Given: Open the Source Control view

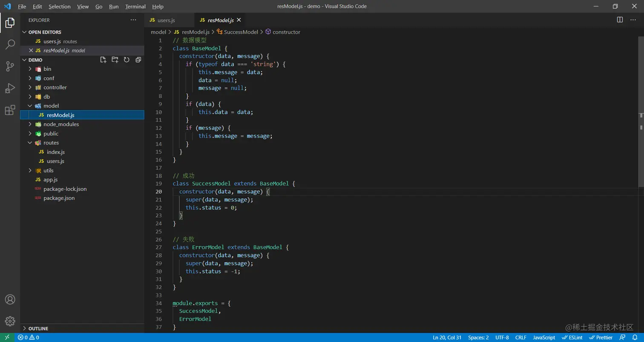Looking at the screenshot, I should point(10,66).
